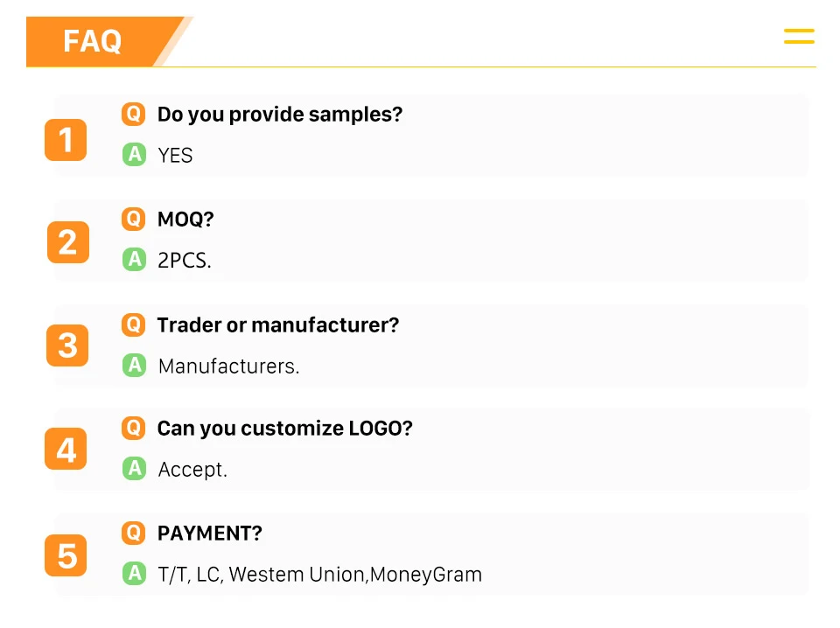Click the 'T/T, LC, Westem Union,MoneyGram' answer
This screenshot has width=840, height=628.
click(319, 575)
